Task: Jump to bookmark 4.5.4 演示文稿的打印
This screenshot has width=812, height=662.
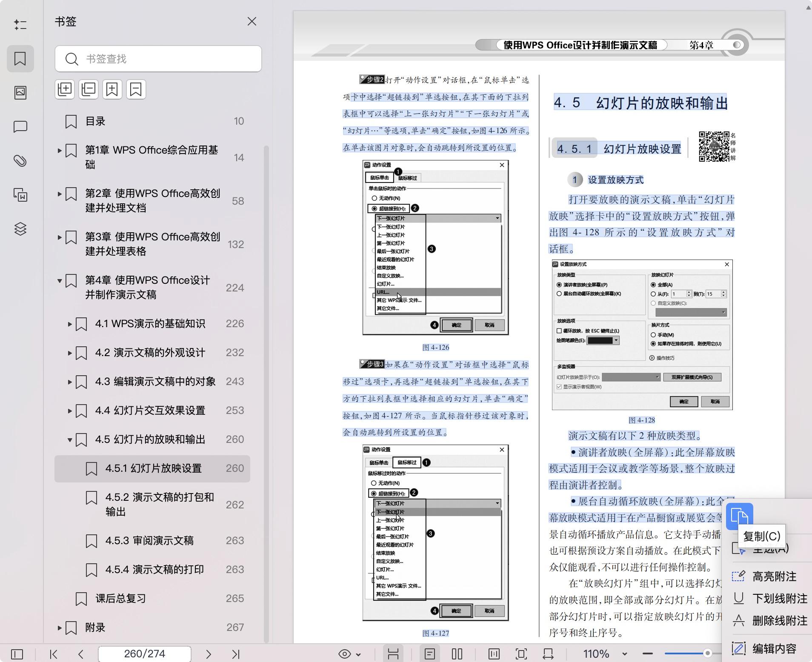Action: click(152, 570)
